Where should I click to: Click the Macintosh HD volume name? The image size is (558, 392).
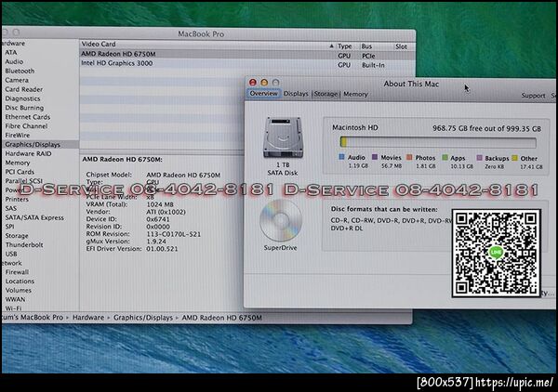[x=355, y=127]
